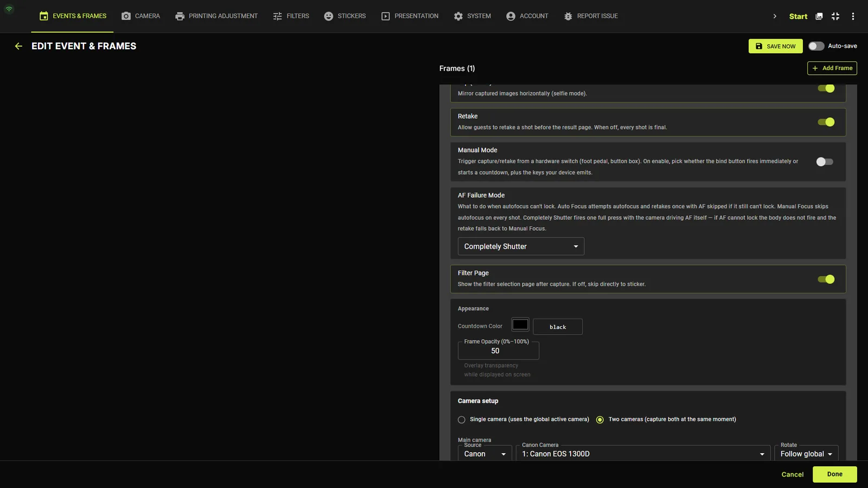Image resolution: width=868 pixels, height=488 pixels.
Task: Click the Start button
Action: [798, 16]
